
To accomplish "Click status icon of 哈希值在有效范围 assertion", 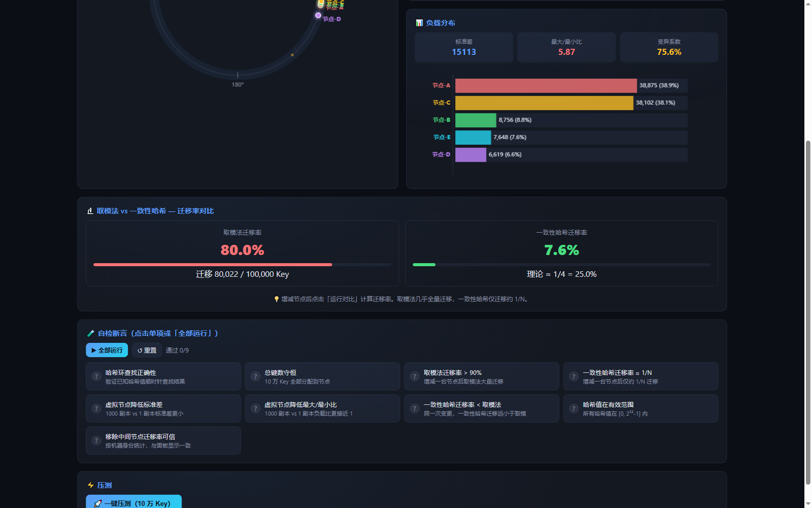I will pos(573,408).
